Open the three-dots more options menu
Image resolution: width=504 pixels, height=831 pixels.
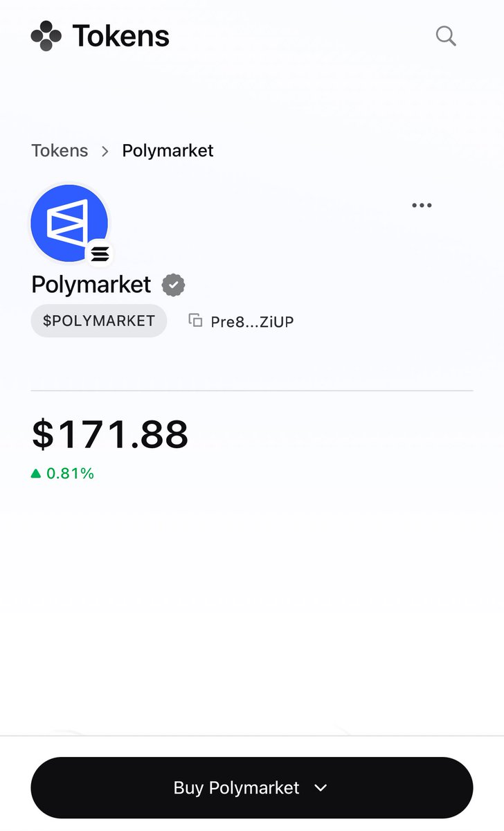[x=422, y=205]
